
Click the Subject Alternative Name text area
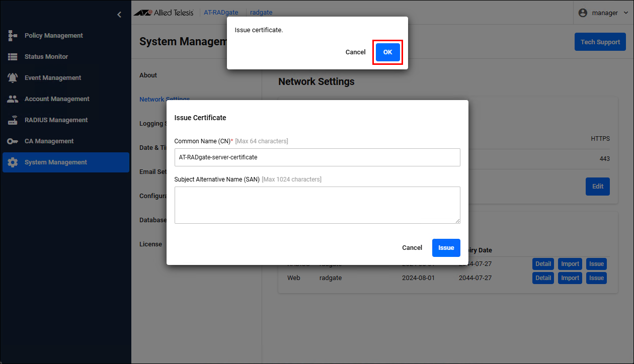[x=318, y=205]
